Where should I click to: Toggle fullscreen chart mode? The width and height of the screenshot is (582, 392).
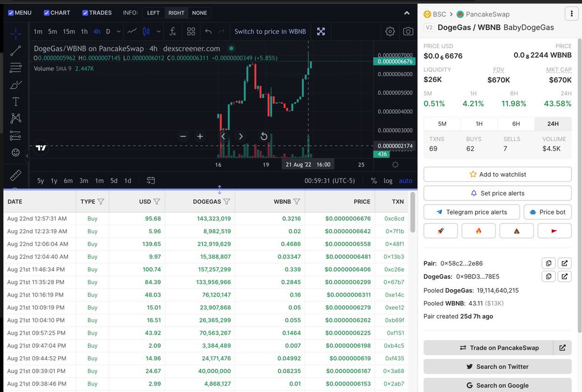[x=321, y=32]
